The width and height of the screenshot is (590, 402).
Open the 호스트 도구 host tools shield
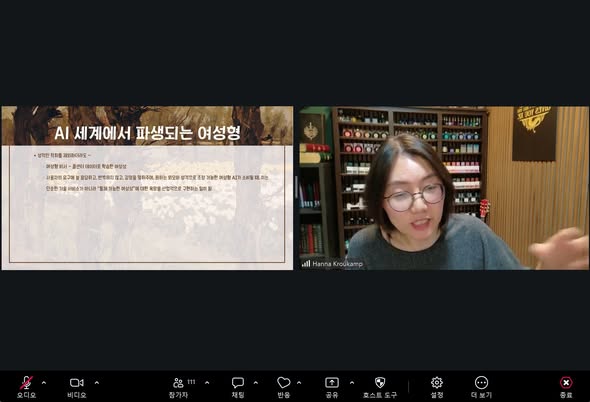pyautogui.click(x=380, y=387)
